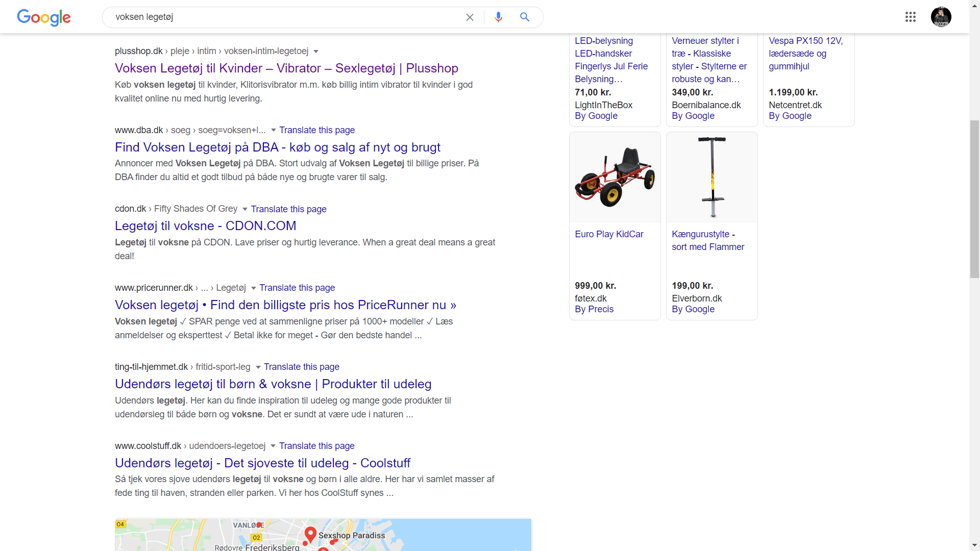Click the blue magnifier search icon
Viewport: 980px width, 551px height.
(525, 17)
